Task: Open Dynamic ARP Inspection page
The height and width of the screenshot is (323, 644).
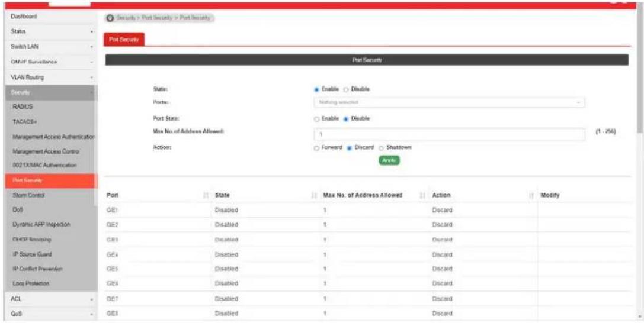Action: (41, 225)
